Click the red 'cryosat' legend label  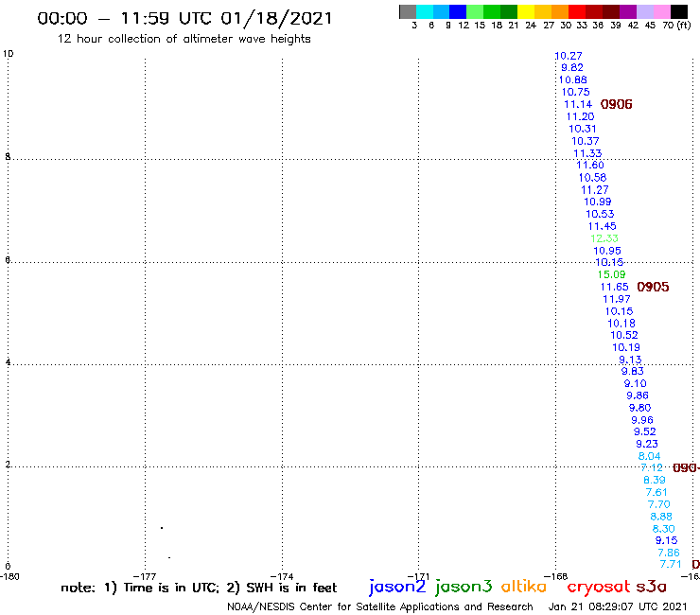click(598, 587)
